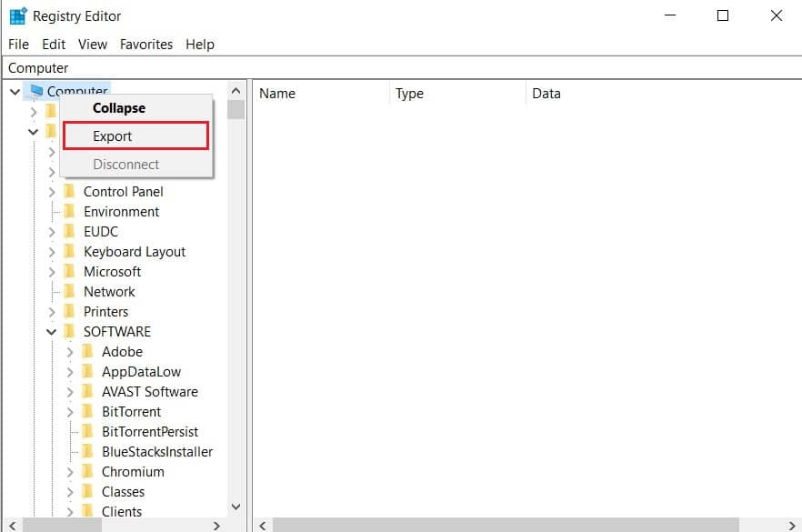This screenshot has width=802, height=532.
Task: Click the Adobe key folder icon
Action: coord(87,352)
